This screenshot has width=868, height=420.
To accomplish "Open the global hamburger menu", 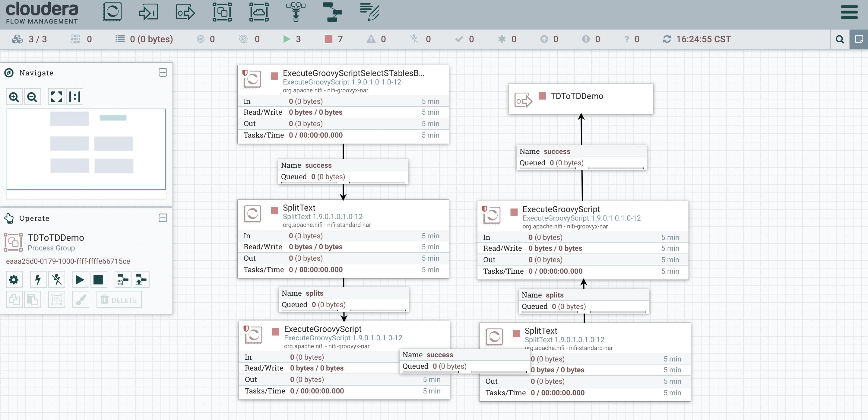I will [x=849, y=12].
